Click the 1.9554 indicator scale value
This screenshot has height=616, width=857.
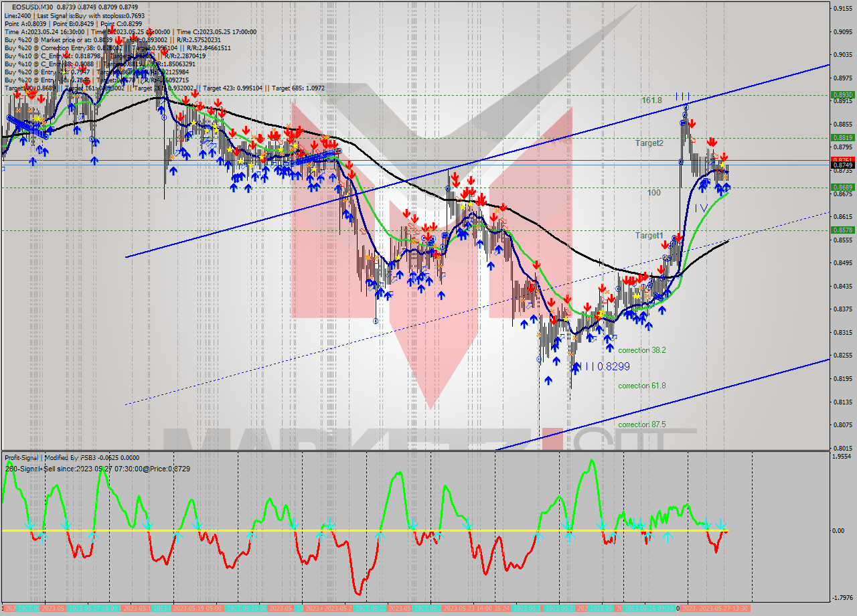(x=843, y=456)
